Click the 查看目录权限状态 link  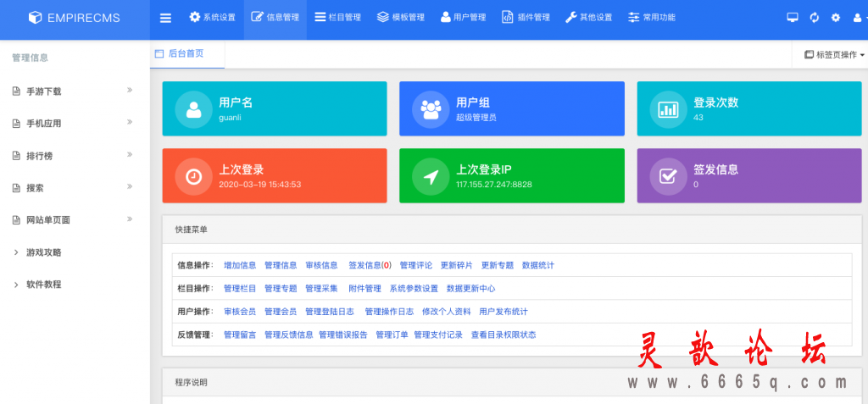tap(504, 335)
